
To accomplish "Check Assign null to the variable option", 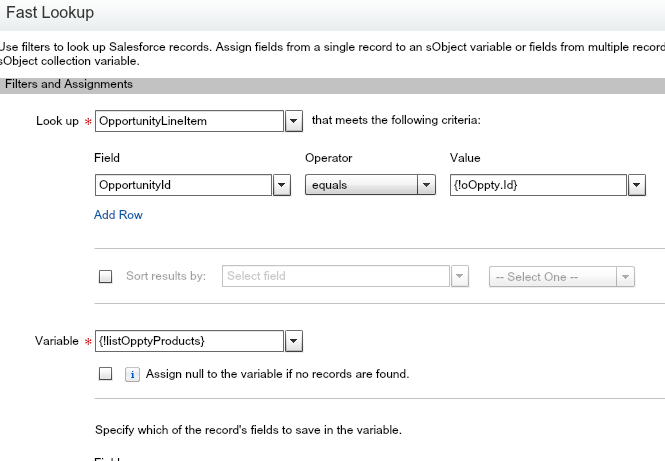I will pyautogui.click(x=105, y=374).
